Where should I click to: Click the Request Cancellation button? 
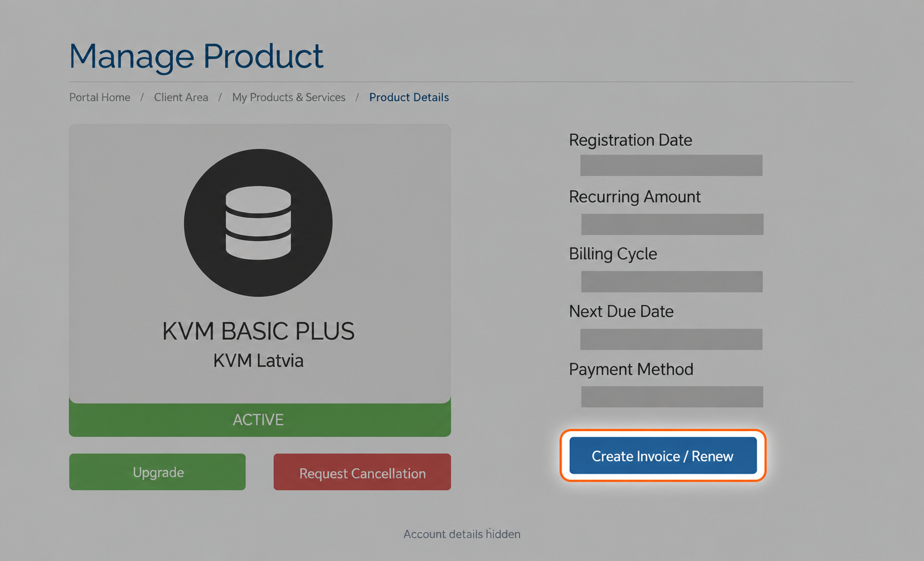tap(362, 472)
